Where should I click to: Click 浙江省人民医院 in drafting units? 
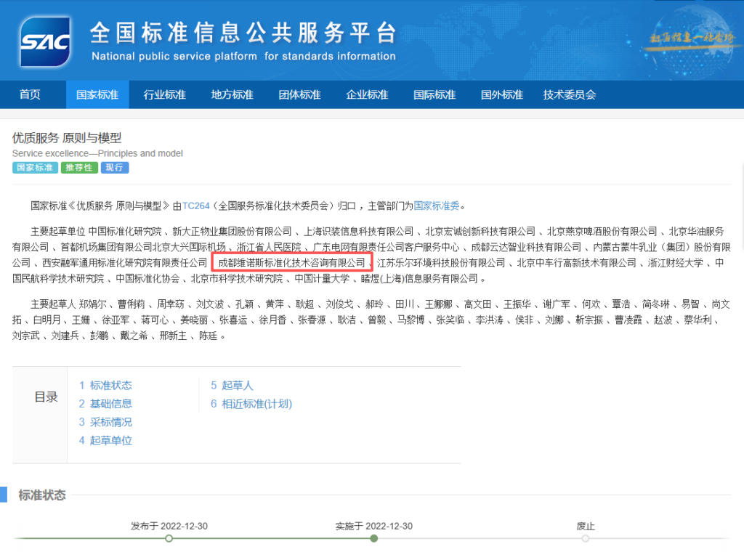(269, 247)
